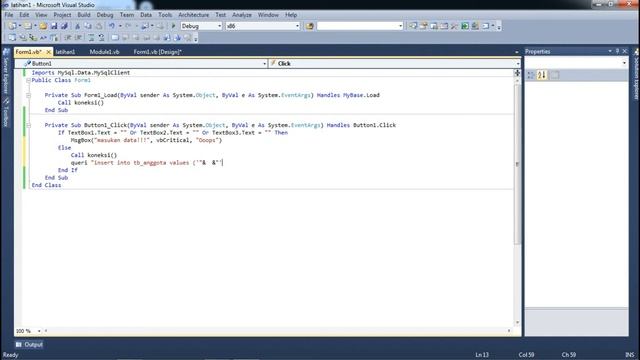Open the Solution Explorer side tab

[x=636, y=75]
